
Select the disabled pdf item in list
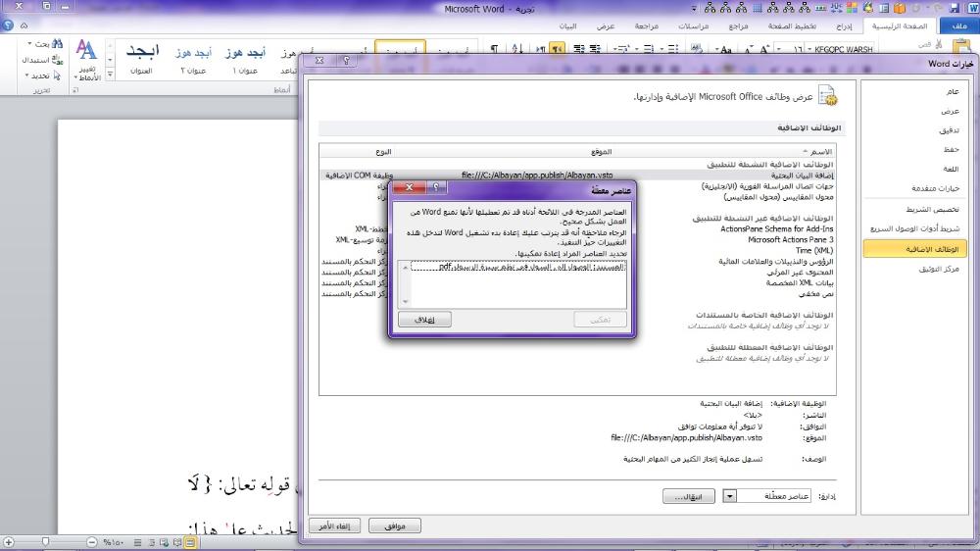click(x=518, y=267)
